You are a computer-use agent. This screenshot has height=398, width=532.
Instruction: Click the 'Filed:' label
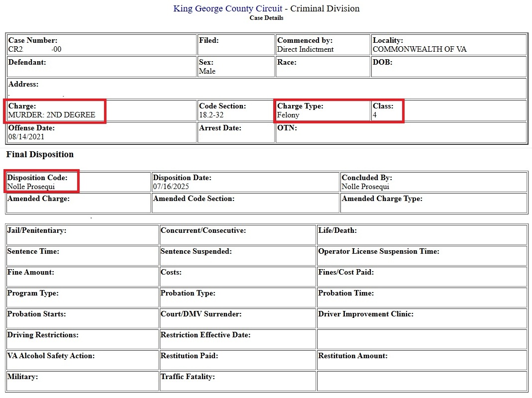click(209, 40)
